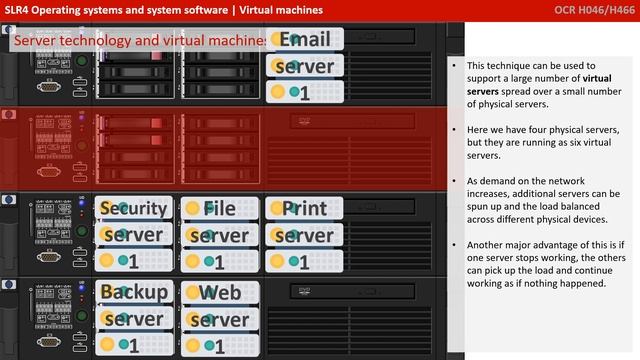
Task: Select the "Email" label tile
Action: click(304, 39)
